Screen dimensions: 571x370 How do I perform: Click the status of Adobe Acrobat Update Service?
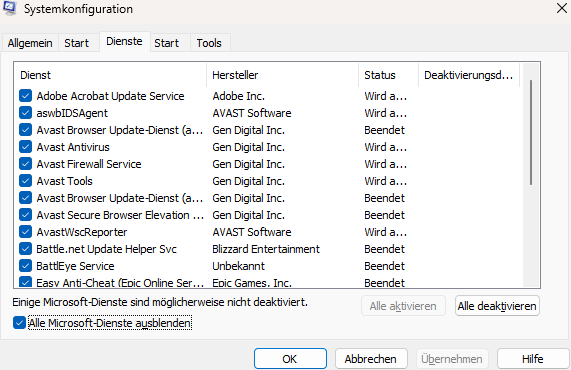click(x=385, y=96)
